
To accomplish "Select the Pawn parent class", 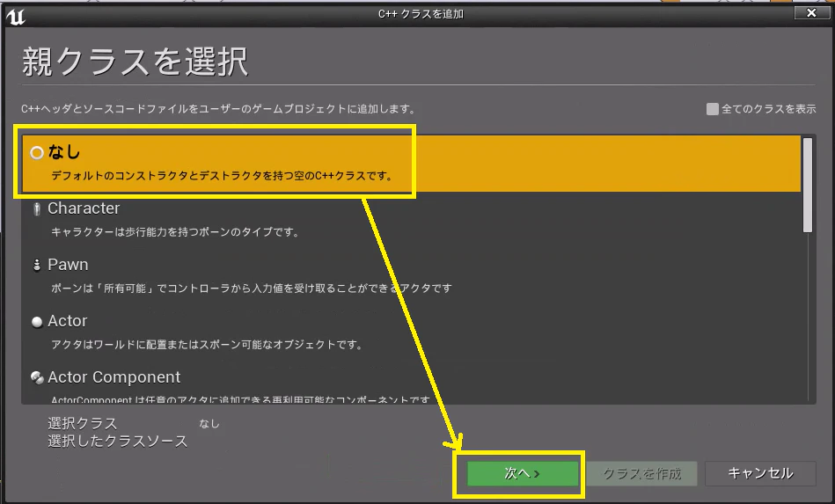I will click(x=411, y=276).
